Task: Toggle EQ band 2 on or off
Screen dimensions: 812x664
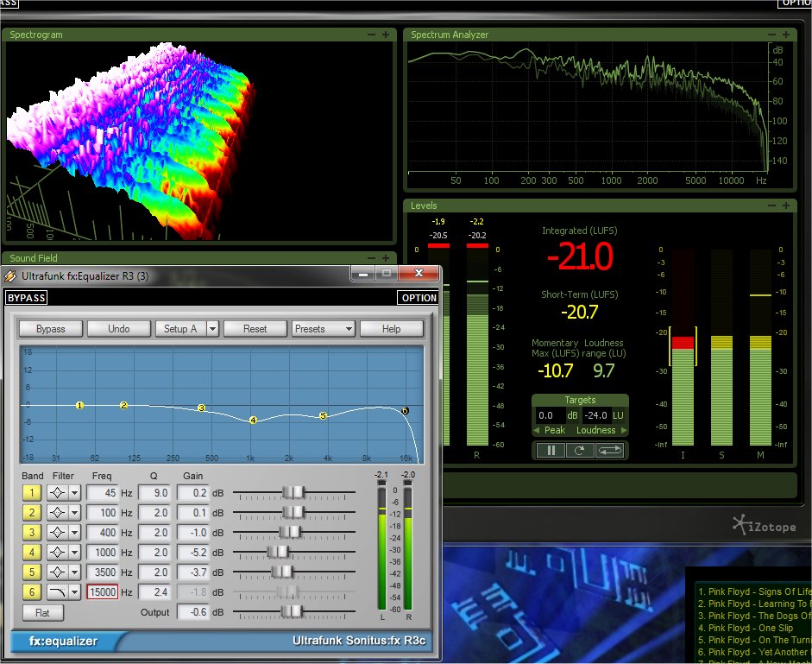Action: 32,513
